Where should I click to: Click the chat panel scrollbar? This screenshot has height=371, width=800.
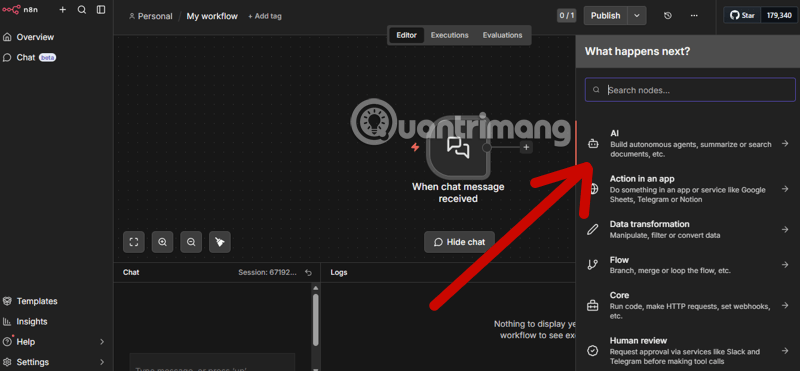(316, 319)
